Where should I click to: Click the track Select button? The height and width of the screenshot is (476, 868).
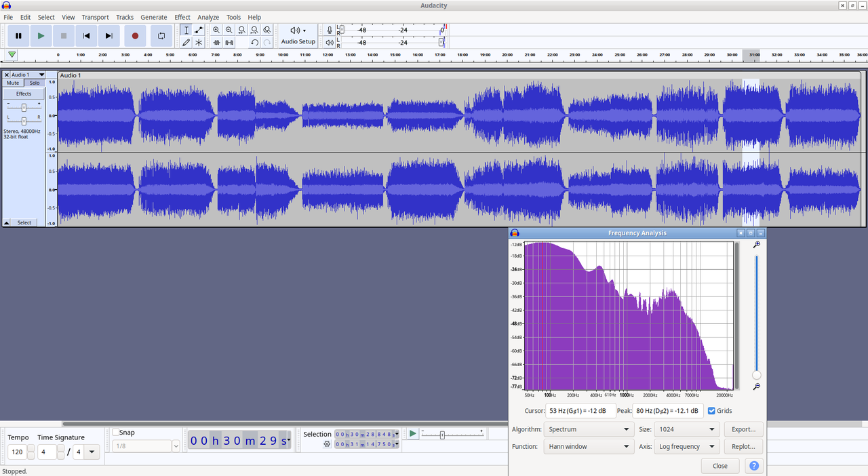click(x=24, y=222)
